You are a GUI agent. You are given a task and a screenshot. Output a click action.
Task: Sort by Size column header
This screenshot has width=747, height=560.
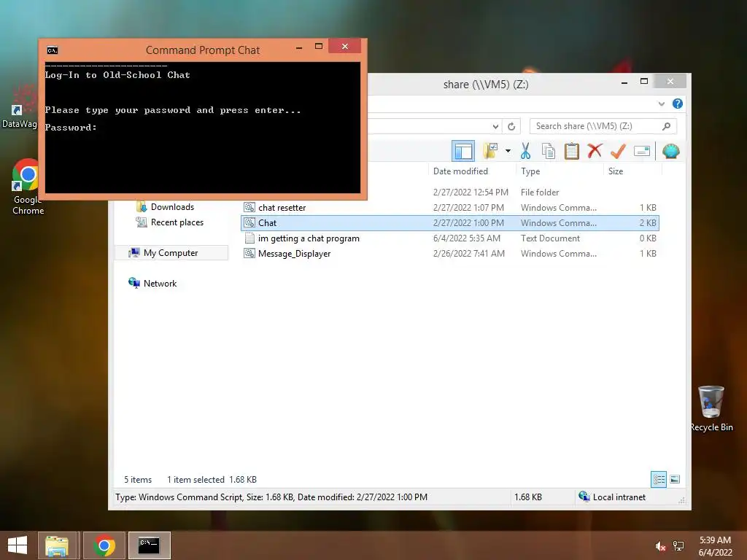click(616, 171)
